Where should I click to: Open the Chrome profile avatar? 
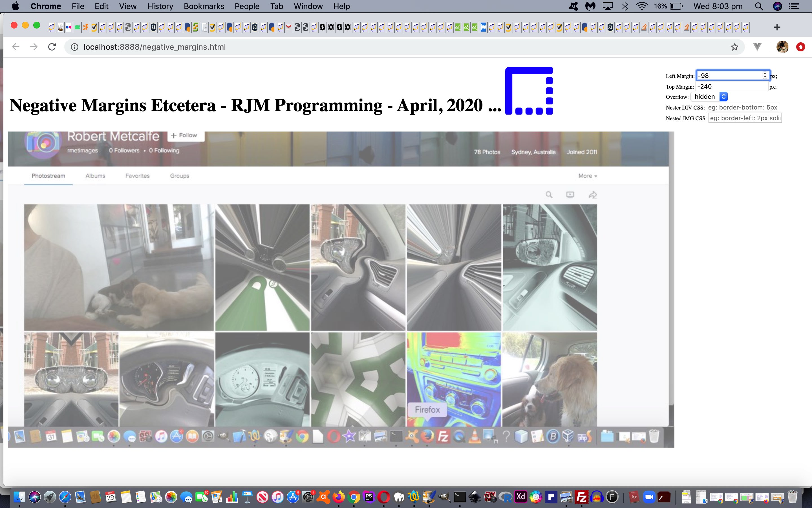[782, 47]
